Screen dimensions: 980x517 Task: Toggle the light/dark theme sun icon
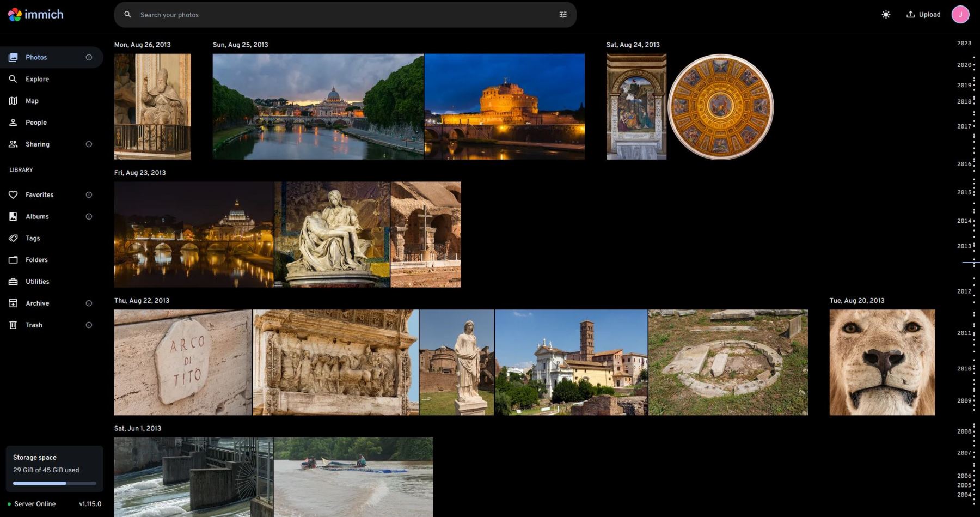(886, 15)
